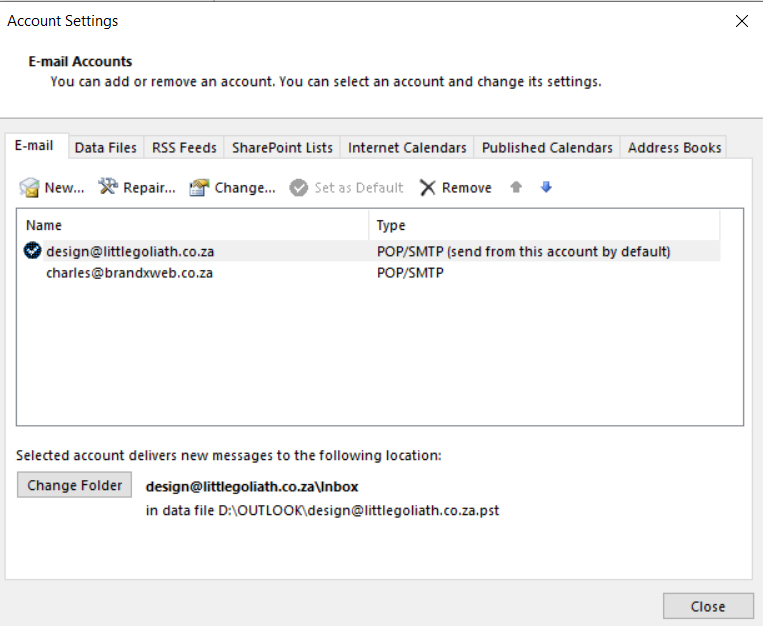Open the RSS Feeds tab
Screen dimensions: 763x626
[184, 147]
